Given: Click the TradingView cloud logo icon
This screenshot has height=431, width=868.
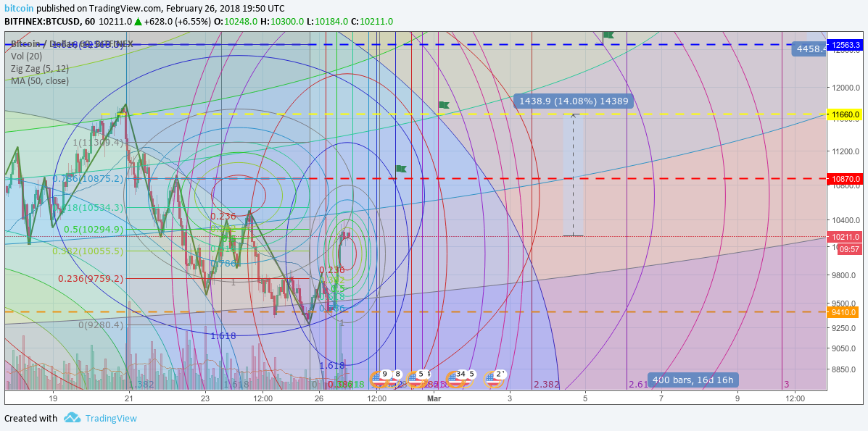Looking at the screenshot, I should tap(73, 418).
